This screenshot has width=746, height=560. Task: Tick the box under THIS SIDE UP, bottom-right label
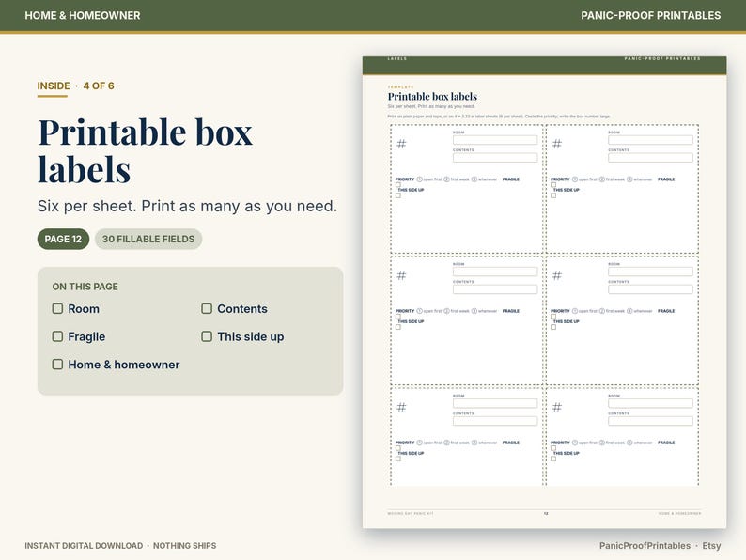point(553,459)
